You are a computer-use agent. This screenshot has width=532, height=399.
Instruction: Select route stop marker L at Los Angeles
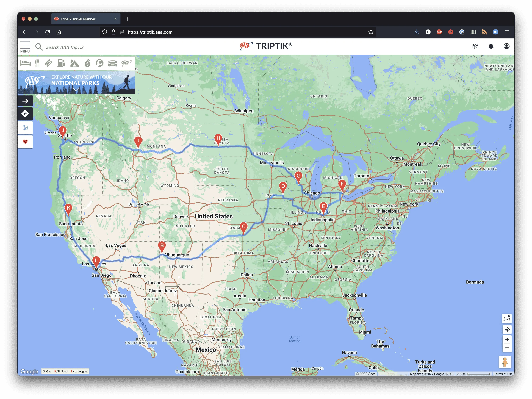coord(96,262)
